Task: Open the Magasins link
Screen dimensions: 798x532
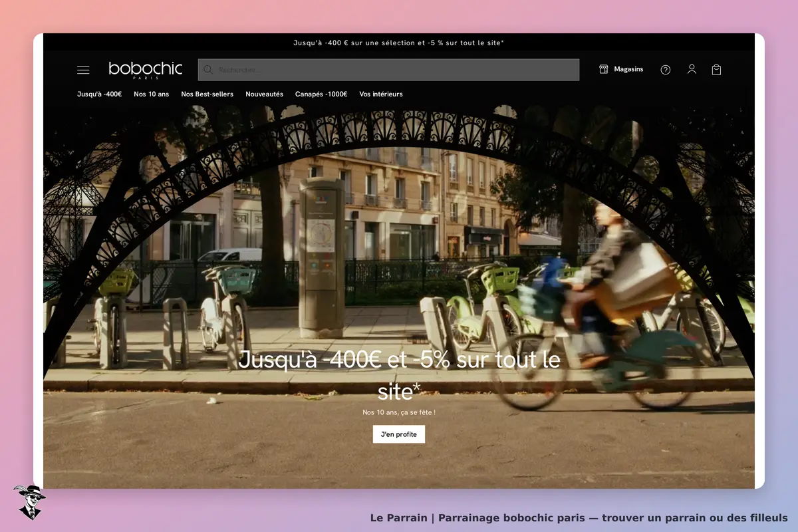Action: (x=628, y=69)
